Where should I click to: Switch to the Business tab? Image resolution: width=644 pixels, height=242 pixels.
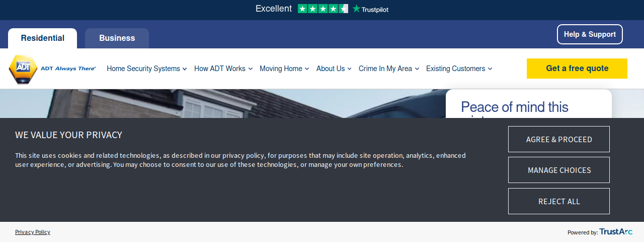(117, 38)
